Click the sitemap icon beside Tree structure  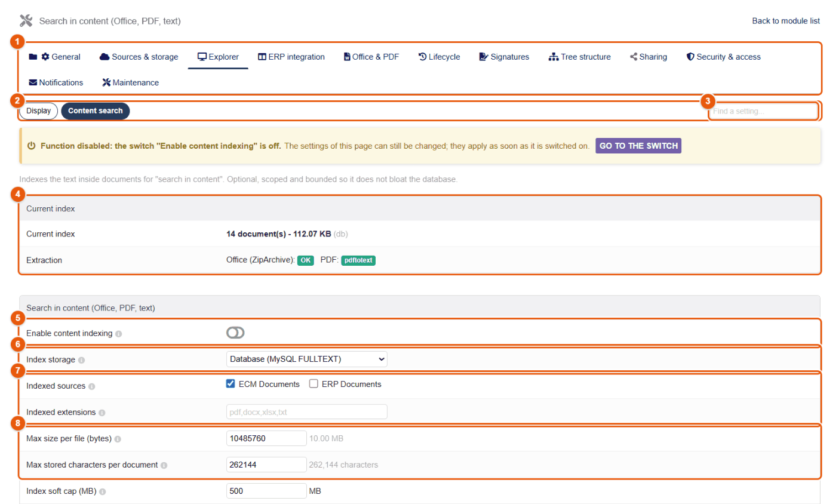pyautogui.click(x=554, y=57)
